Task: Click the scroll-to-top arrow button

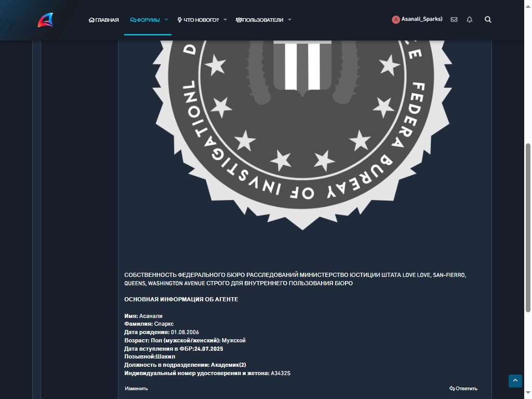Action: click(515, 381)
